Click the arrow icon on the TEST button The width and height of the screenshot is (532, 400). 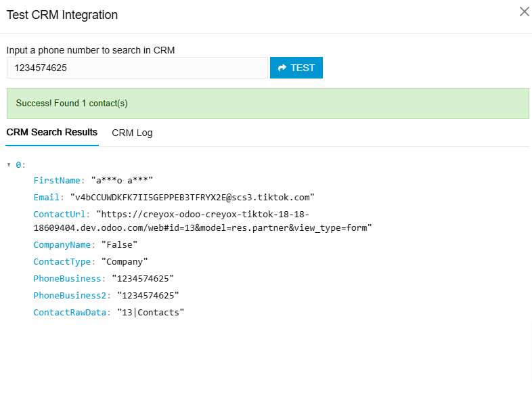(282, 68)
